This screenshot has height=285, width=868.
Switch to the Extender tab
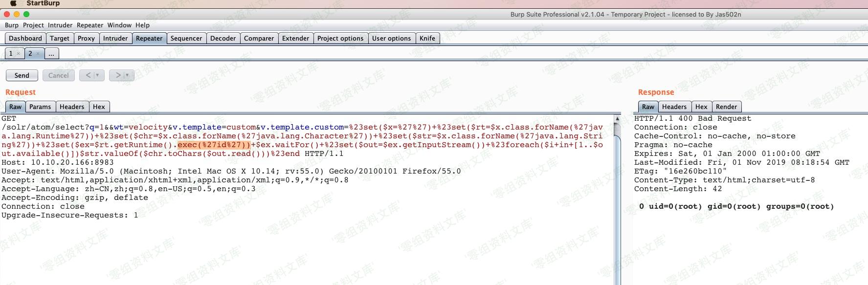(x=295, y=38)
